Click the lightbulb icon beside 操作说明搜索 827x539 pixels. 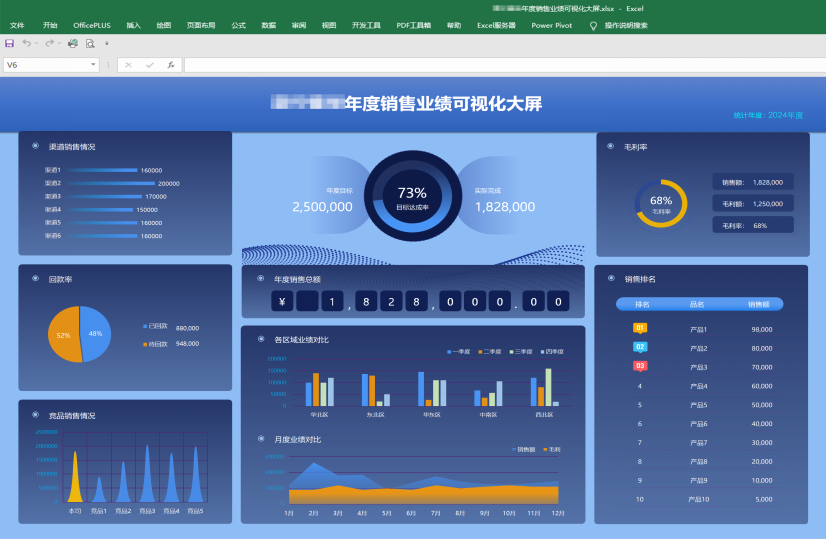593,25
